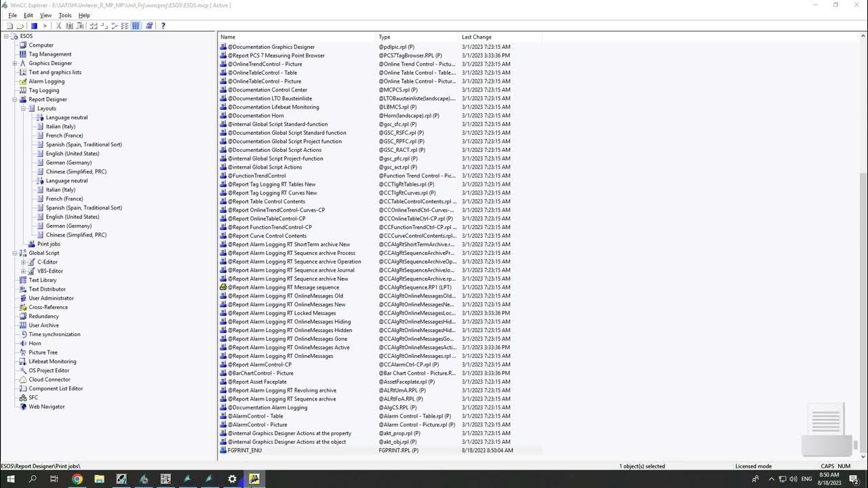The height and width of the screenshot is (488, 868).
Task: Open the View menu
Action: pyautogui.click(x=45, y=15)
